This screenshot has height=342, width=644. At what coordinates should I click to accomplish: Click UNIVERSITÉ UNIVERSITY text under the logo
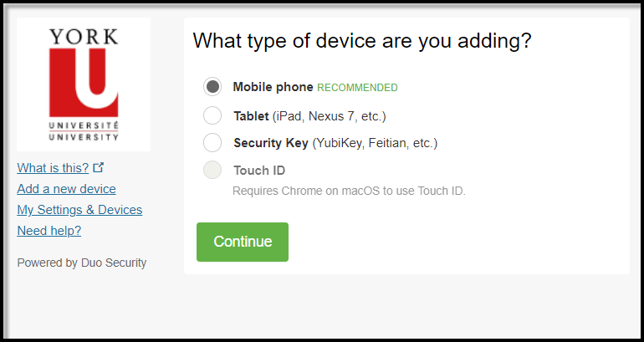[x=84, y=131]
